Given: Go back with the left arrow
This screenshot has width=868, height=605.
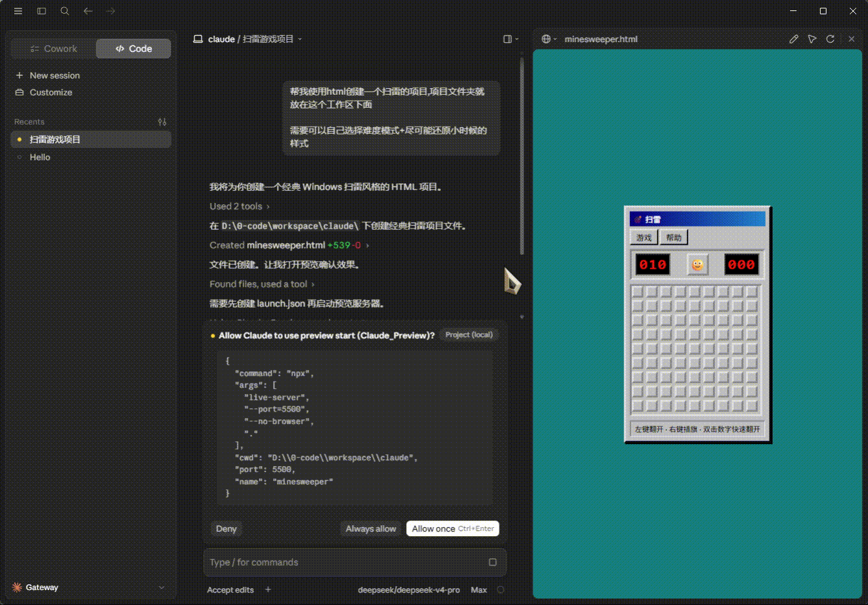Looking at the screenshot, I should coord(88,11).
